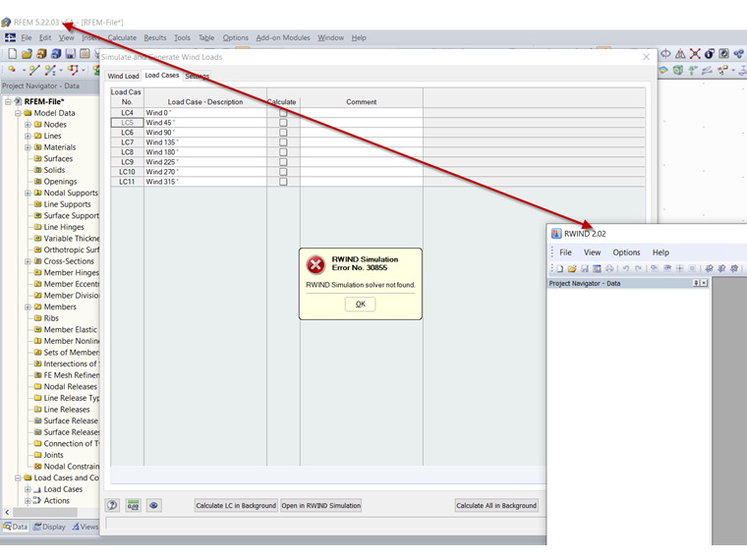The width and height of the screenshot is (747, 560).
Task: Click the New document icon in RFEM toolbar
Action: (13, 54)
